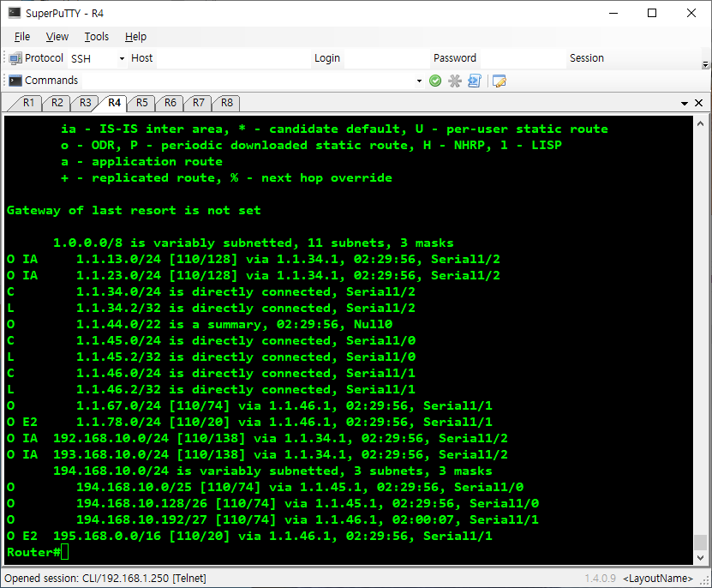This screenshot has height=588, width=712.
Task: Click the '1.0.0.0/8 is variably subnetted' line
Action: (x=254, y=243)
